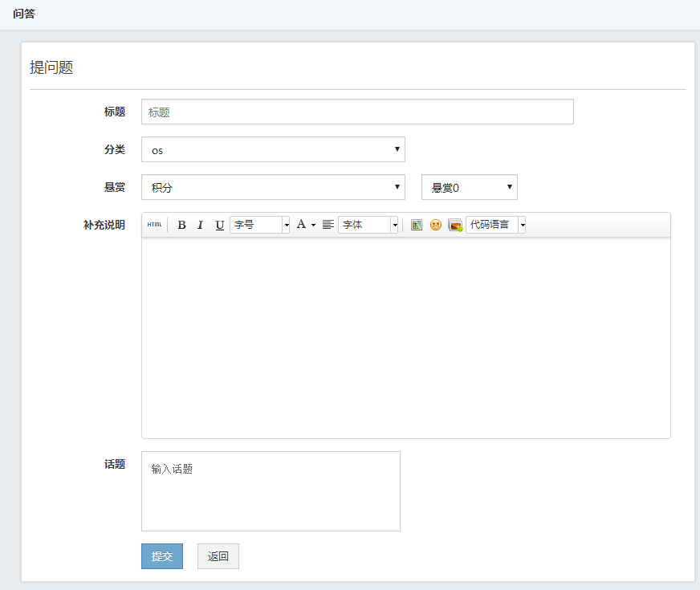Click the 提问题 page heading
This screenshot has height=590, width=700.
pyautogui.click(x=51, y=67)
